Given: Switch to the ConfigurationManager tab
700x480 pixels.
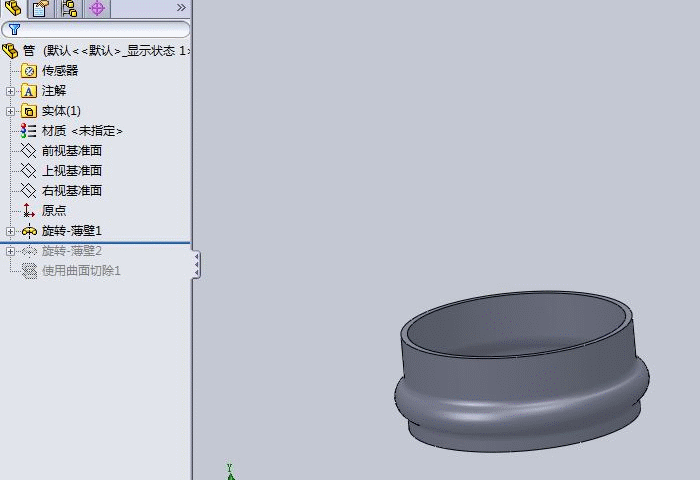Looking at the screenshot, I should point(69,8).
